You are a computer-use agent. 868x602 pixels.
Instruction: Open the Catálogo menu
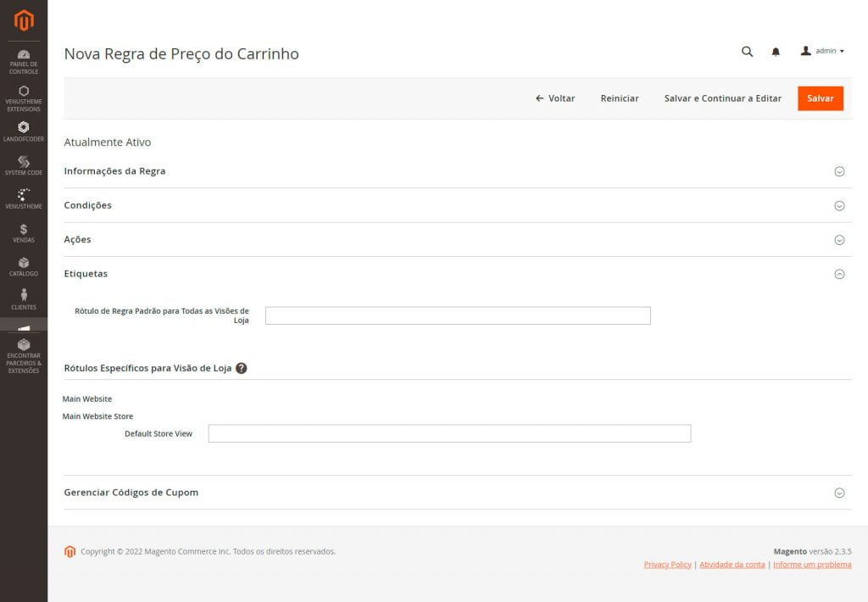click(x=24, y=267)
